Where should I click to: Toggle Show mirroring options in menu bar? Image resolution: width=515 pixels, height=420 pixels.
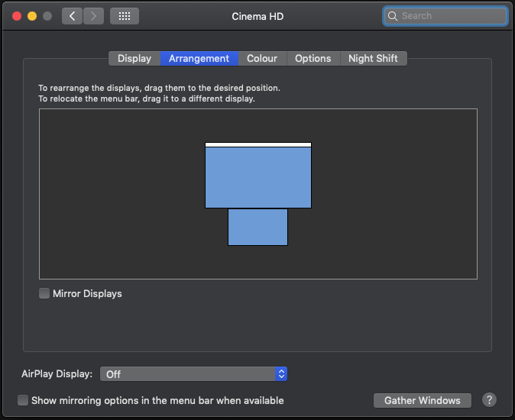click(23, 400)
